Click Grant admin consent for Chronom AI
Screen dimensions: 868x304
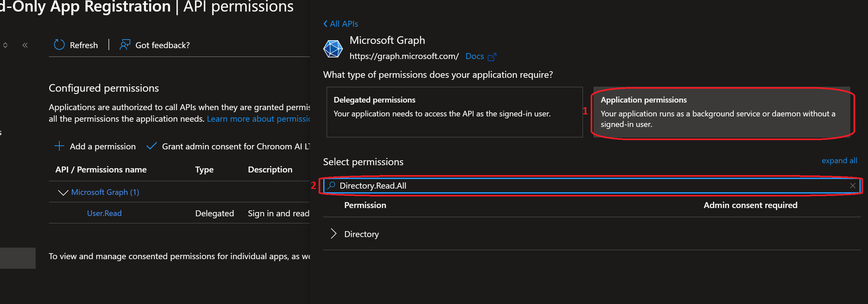236,146
